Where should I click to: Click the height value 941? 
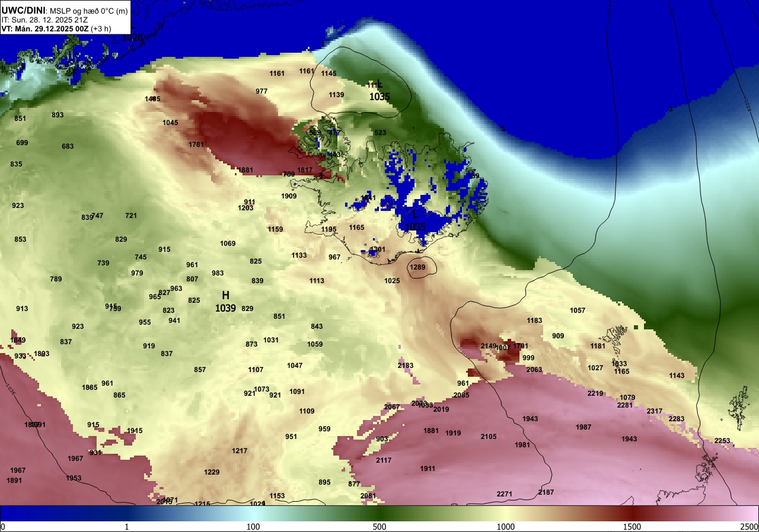click(x=174, y=321)
